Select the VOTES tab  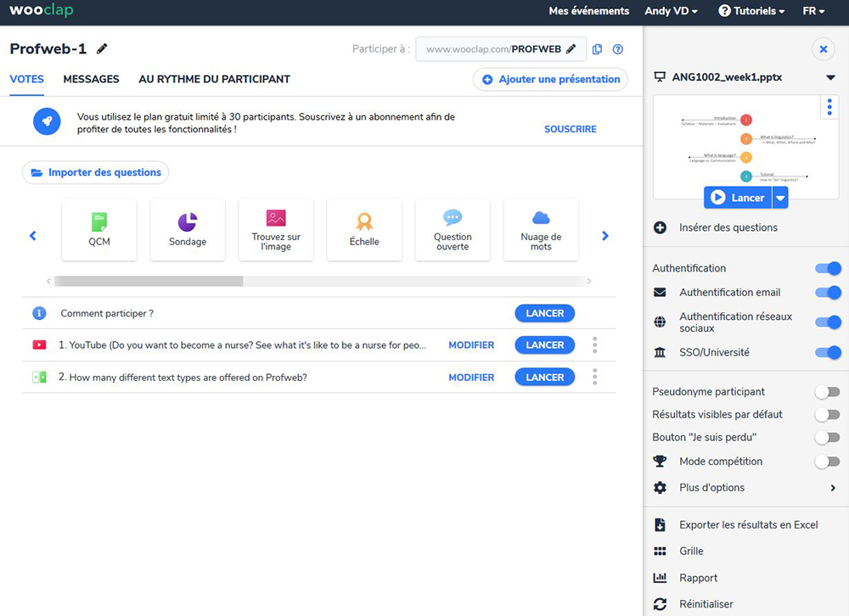point(27,79)
